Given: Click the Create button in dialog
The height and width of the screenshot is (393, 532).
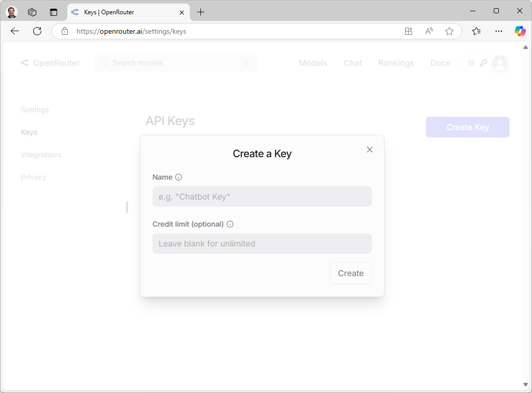Looking at the screenshot, I should [350, 273].
